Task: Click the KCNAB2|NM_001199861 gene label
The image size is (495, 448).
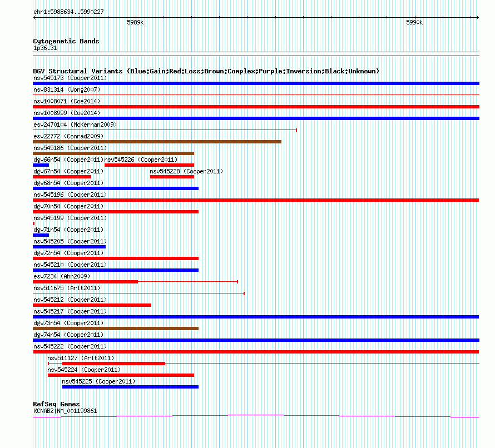Action: pos(65,411)
